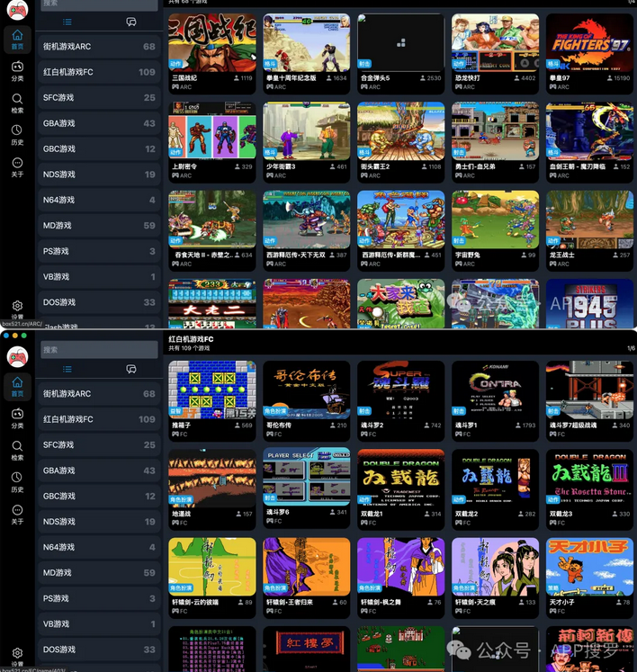Select chat bubbles icon in lower FC window
This screenshot has height=672, width=637.
(x=131, y=369)
